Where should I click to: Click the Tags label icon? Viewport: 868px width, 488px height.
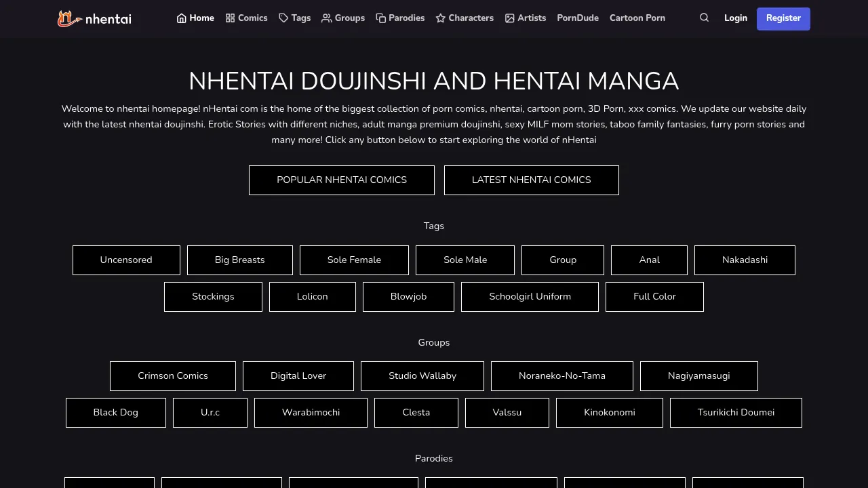click(x=283, y=18)
